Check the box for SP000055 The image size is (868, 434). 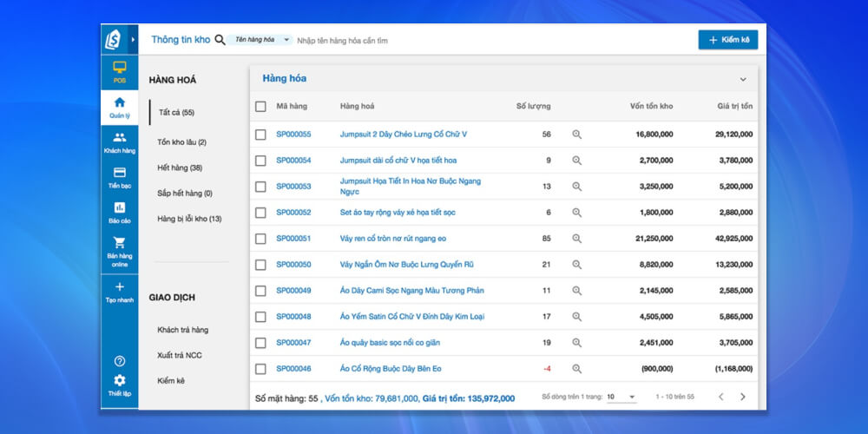point(260,135)
